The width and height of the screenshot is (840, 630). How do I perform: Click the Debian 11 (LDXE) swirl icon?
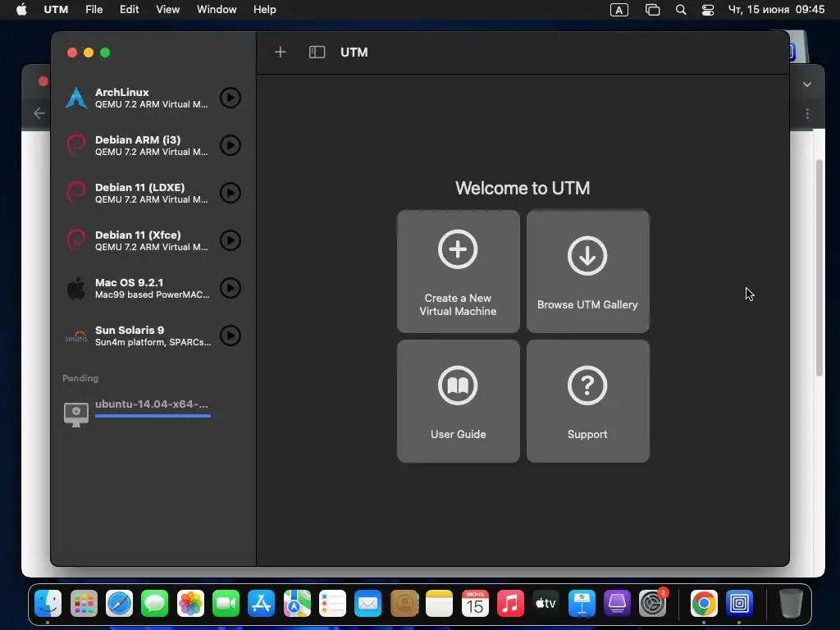pyautogui.click(x=76, y=193)
